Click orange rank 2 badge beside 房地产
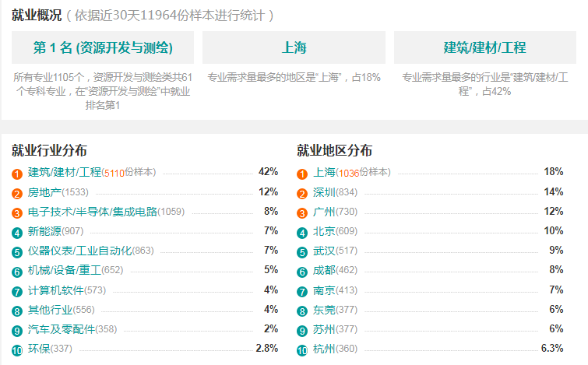This screenshot has height=365, width=588. pyautogui.click(x=17, y=194)
